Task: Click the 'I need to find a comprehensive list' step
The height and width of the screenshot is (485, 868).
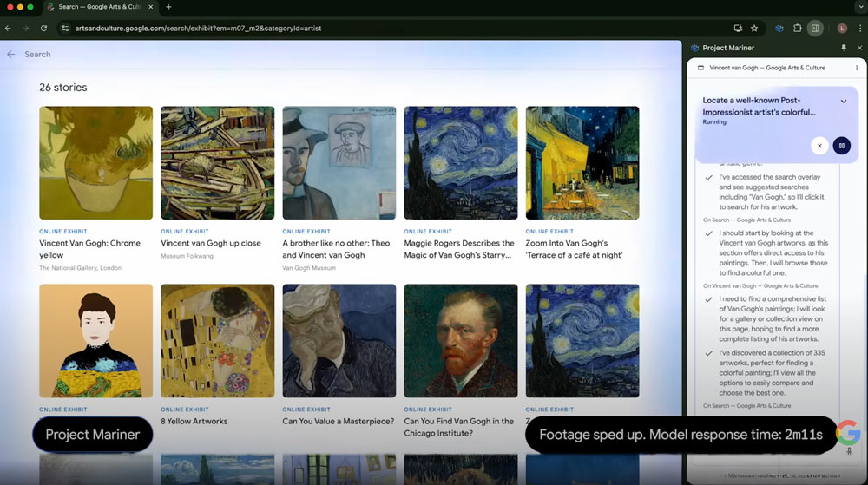Action: tap(773, 318)
